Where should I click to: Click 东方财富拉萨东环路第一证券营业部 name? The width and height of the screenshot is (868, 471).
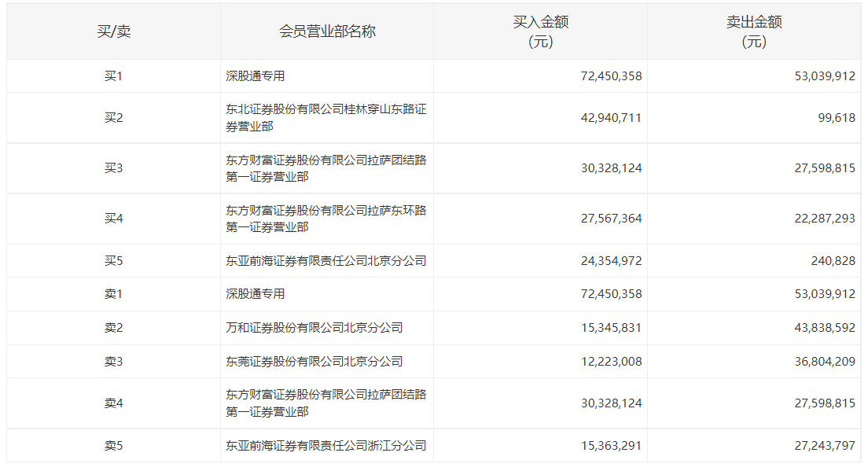tap(326, 219)
